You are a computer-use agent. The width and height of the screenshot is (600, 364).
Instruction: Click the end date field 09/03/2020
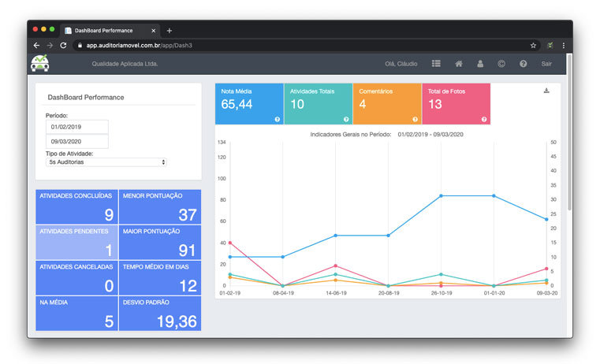(x=76, y=142)
